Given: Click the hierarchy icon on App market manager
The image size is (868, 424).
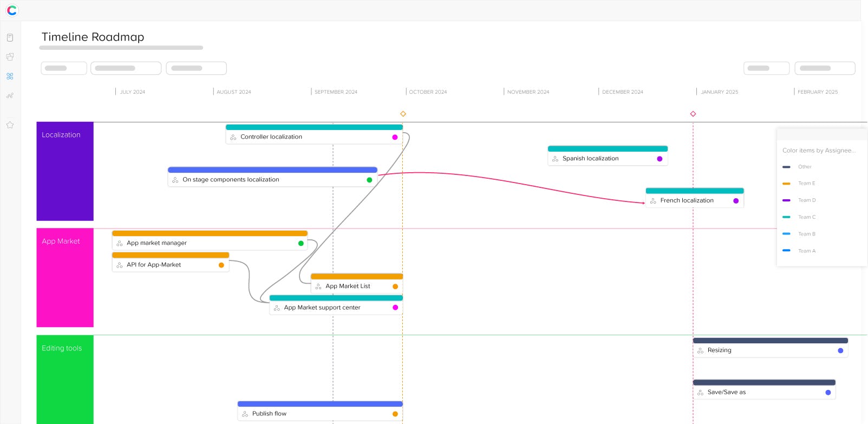Looking at the screenshot, I should pos(120,244).
